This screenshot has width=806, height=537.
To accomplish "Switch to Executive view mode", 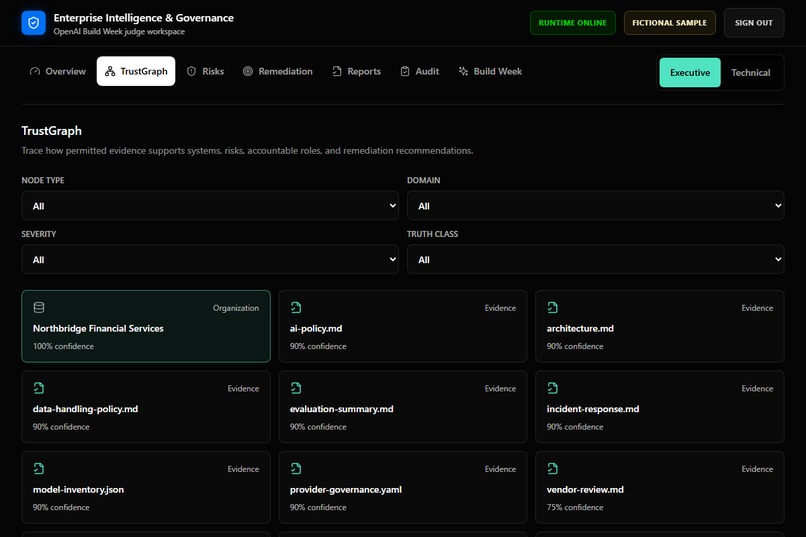I will (x=690, y=72).
